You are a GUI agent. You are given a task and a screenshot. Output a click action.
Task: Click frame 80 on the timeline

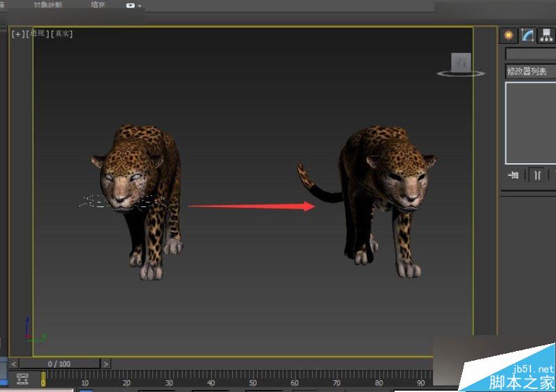pyautogui.click(x=379, y=383)
